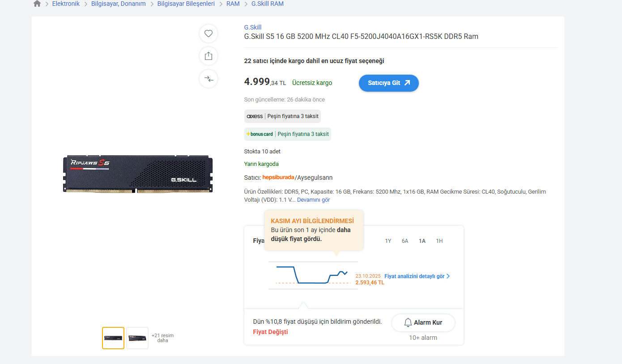Image resolution: width=622 pixels, height=364 pixels.
Task: Open RAM breadcrumb link
Action: click(x=233, y=4)
